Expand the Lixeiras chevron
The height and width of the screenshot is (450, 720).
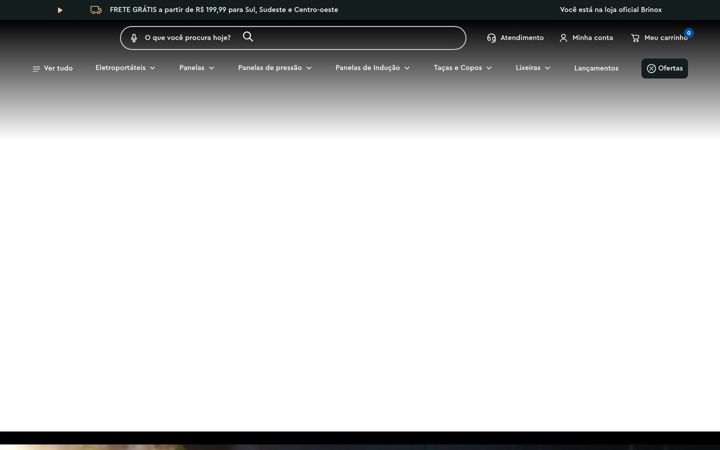click(547, 68)
